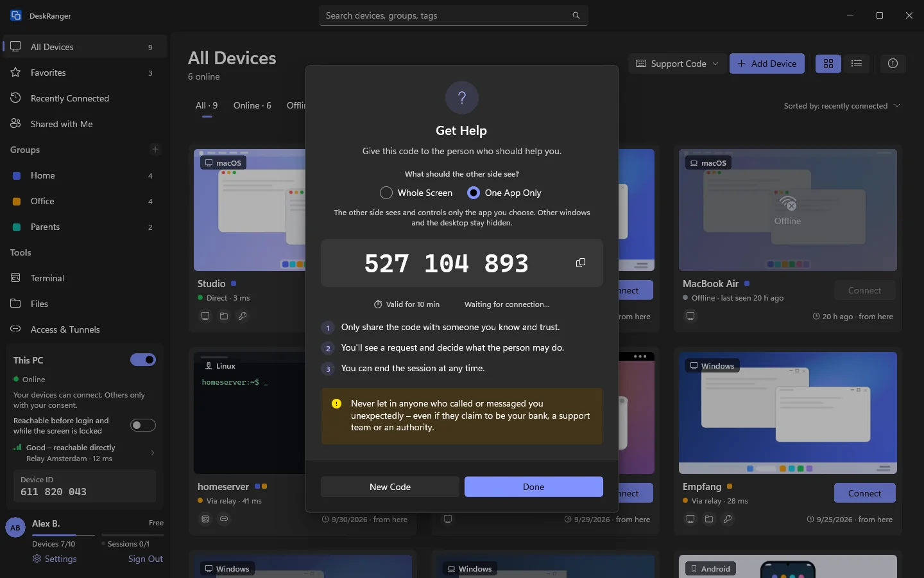The height and width of the screenshot is (578, 924).
Task: Open access key icon on Studio card
Action: tap(243, 316)
